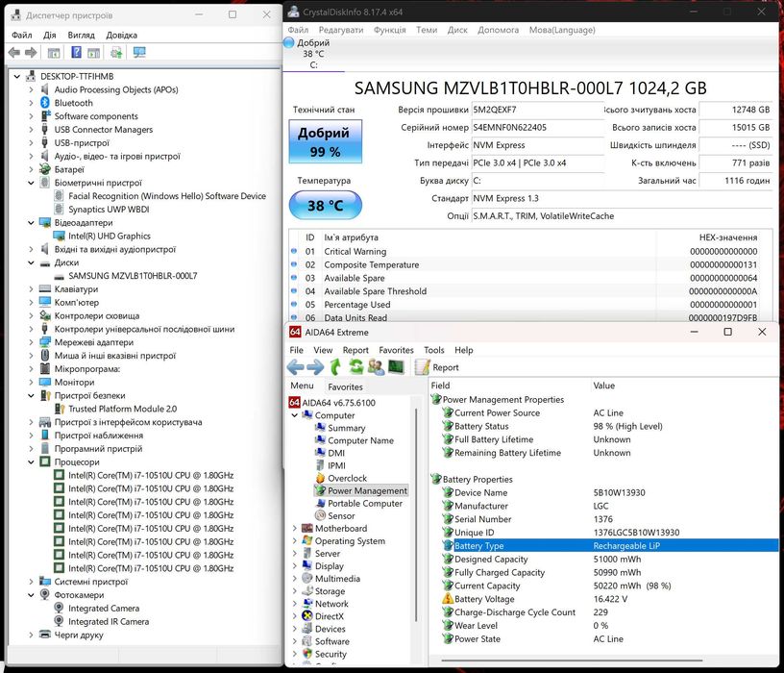
Task: Click the firmware version field 5M2QEXF7
Action: pyautogui.click(x=537, y=110)
